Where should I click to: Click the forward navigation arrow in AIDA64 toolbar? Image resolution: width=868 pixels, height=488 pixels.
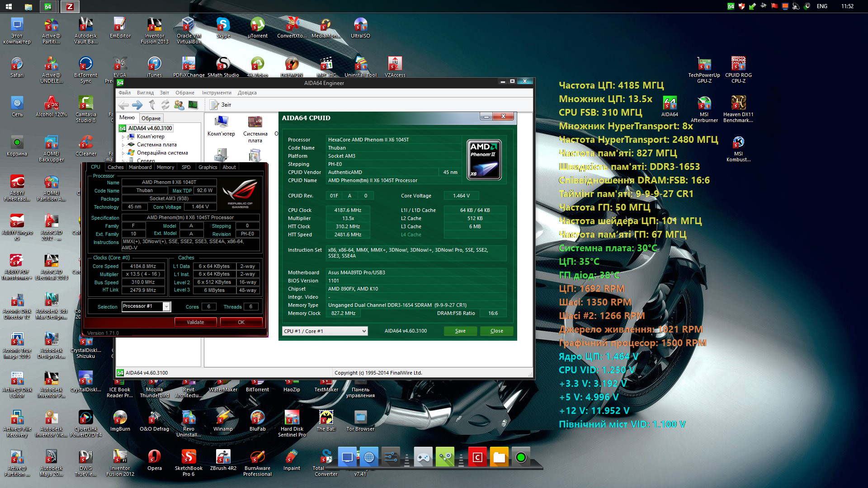coord(137,105)
